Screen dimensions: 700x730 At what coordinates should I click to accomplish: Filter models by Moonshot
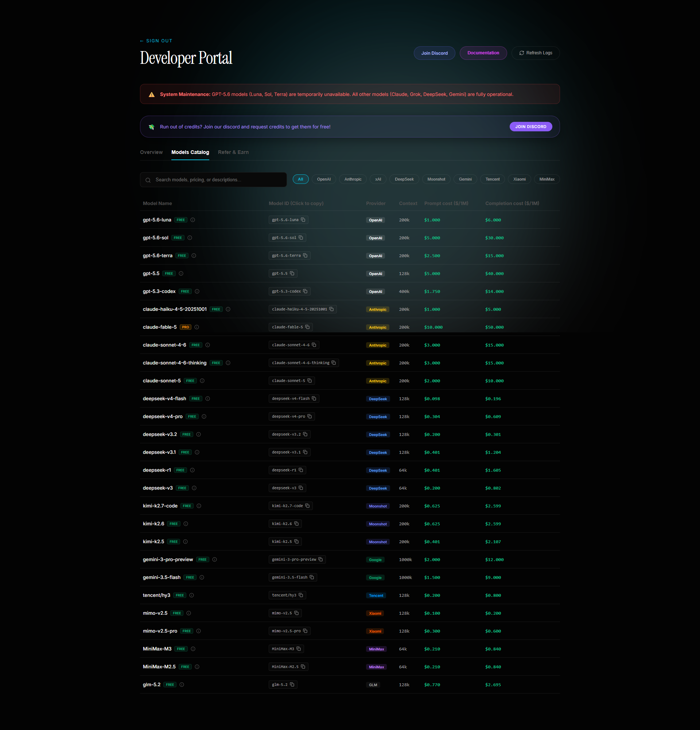[436, 179]
